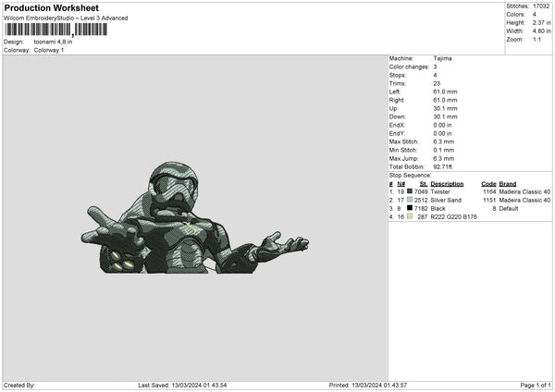This screenshot has height=392, width=555.
Task: Click the Trims value '23'
Action: pos(437,83)
